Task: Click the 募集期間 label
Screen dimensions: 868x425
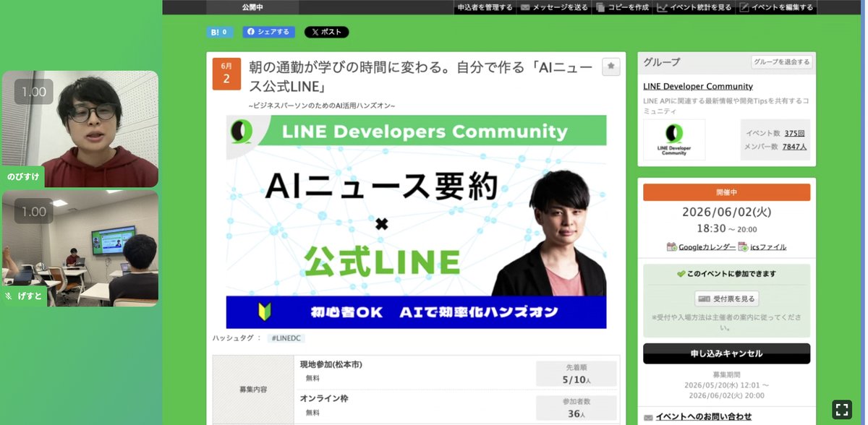Action: (726, 375)
